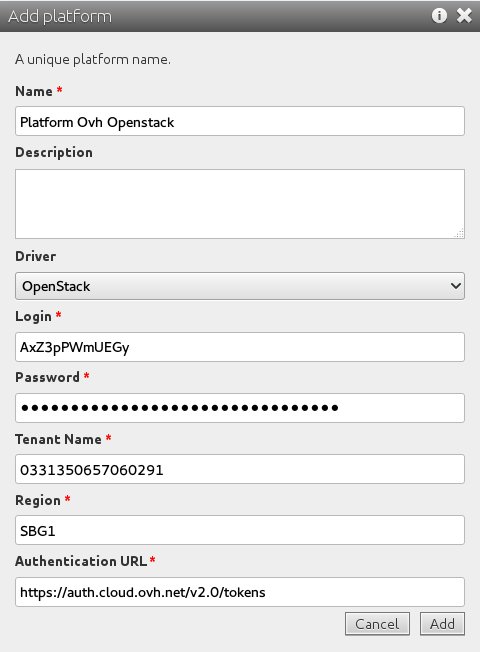Viewport: 480px width, 652px height.
Task: Click inside the masked Password field
Action: [x=240, y=408]
